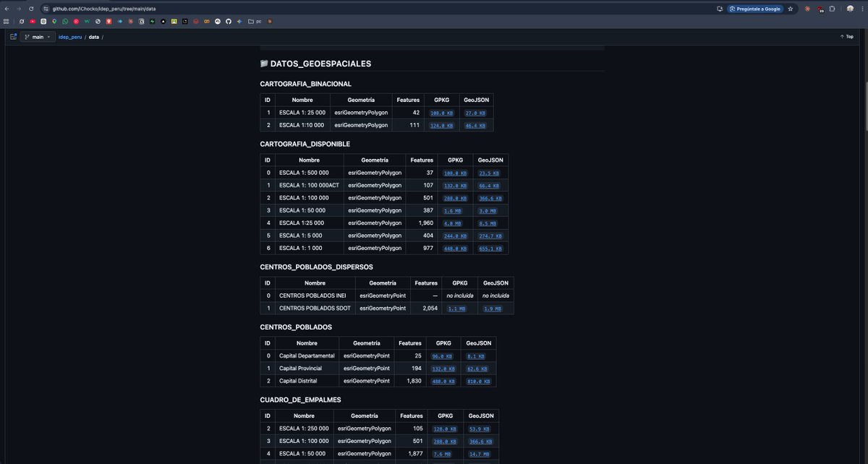Open the Chrome profile avatar
868x464 pixels.
click(848, 9)
